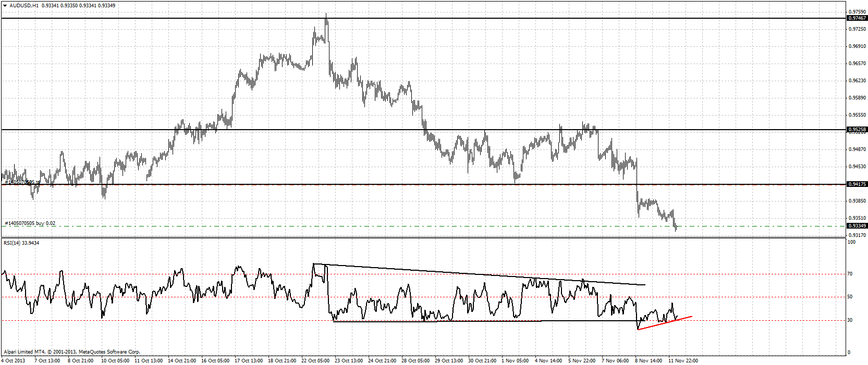Screen dimensions: 868x365
Task: Click the 0.93170 price axis label
Action: (858, 235)
